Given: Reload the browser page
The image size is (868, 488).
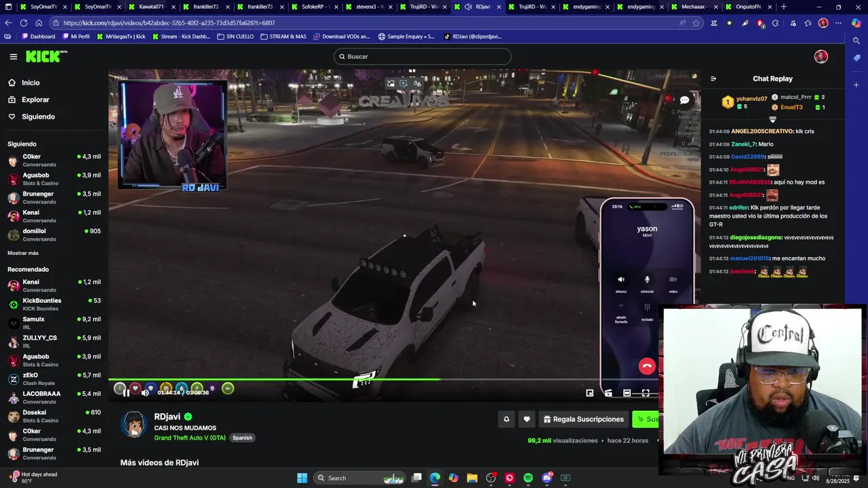Looking at the screenshot, I should coord(24,23).
